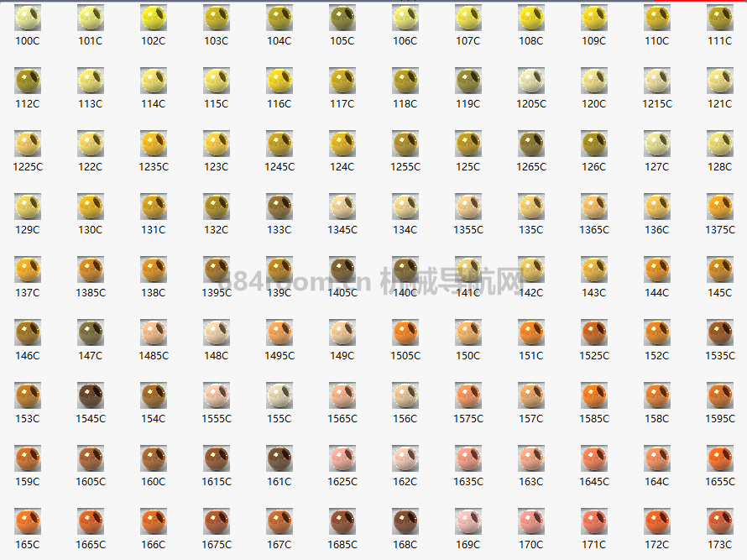This screenshot has height=560, width=747.
Task: Select the 102C bright yellow swatch
Action: 154,18
